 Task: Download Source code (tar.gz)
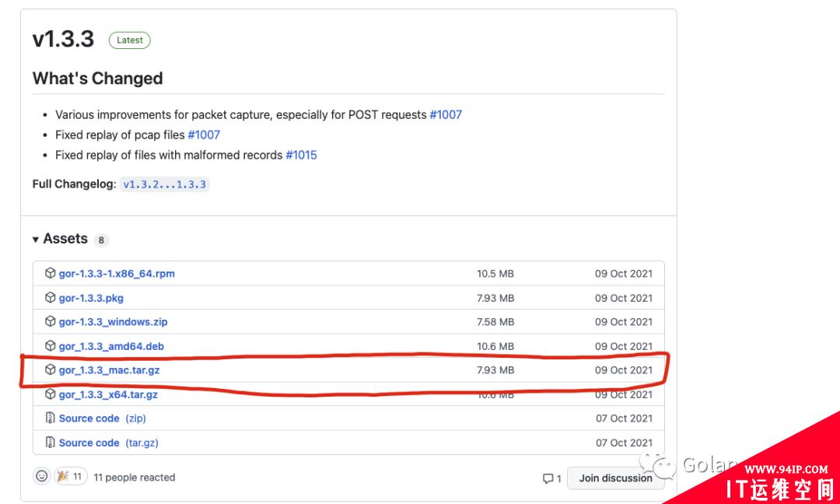[x=109, y=443]
